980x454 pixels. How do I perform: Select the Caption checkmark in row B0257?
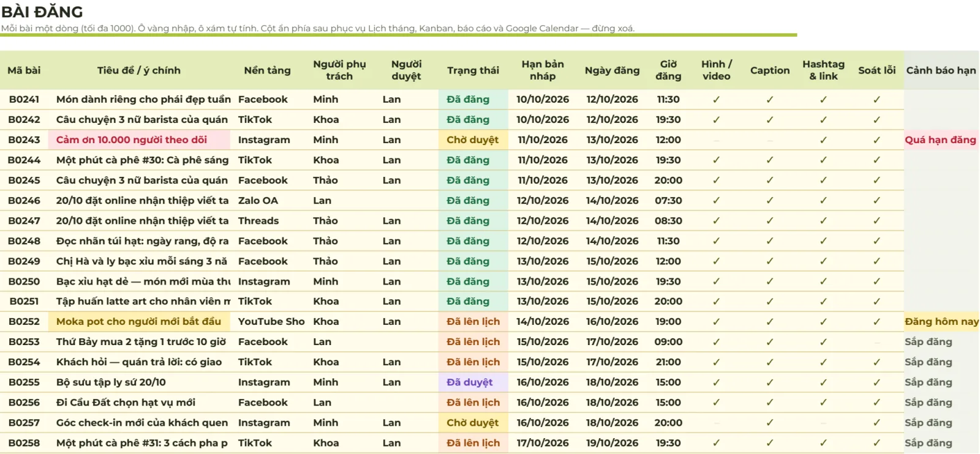pyautogui.click(x=770, y=422)
